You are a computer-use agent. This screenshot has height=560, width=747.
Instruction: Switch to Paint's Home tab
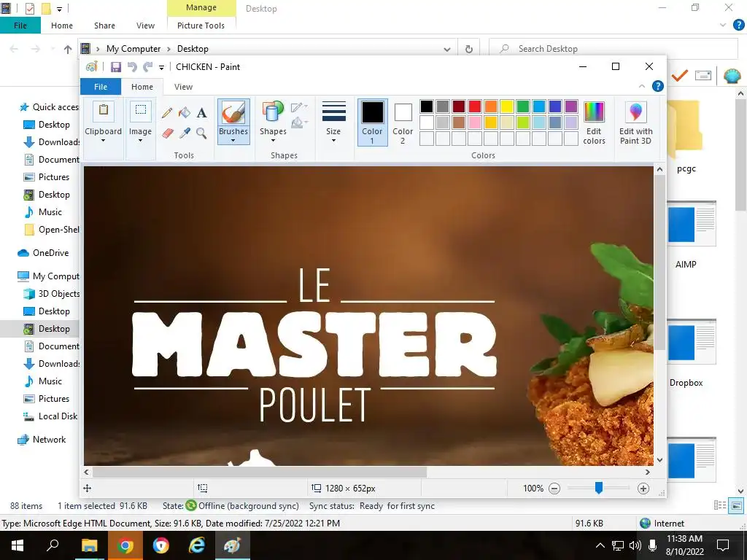coord(142,87)
